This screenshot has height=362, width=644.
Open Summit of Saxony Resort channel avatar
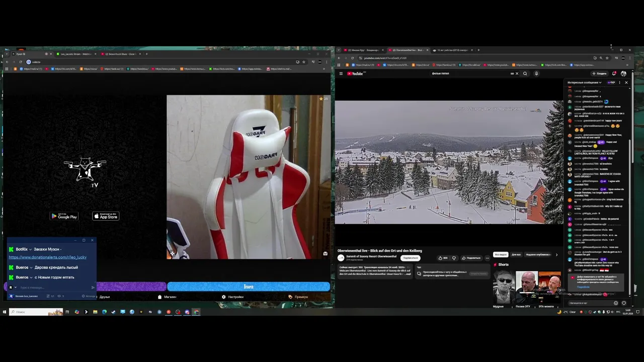[x=341, y=258]
